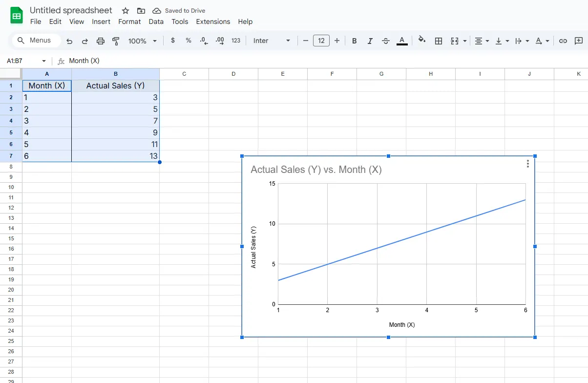Open the Inter font dropdown
Screen dimensions: 588x383
pyautogui.click(x=272, y=41)
